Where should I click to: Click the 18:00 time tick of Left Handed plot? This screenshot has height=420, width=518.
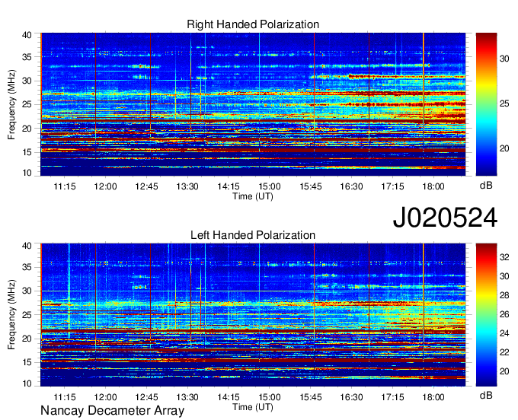tap(433, 397)
